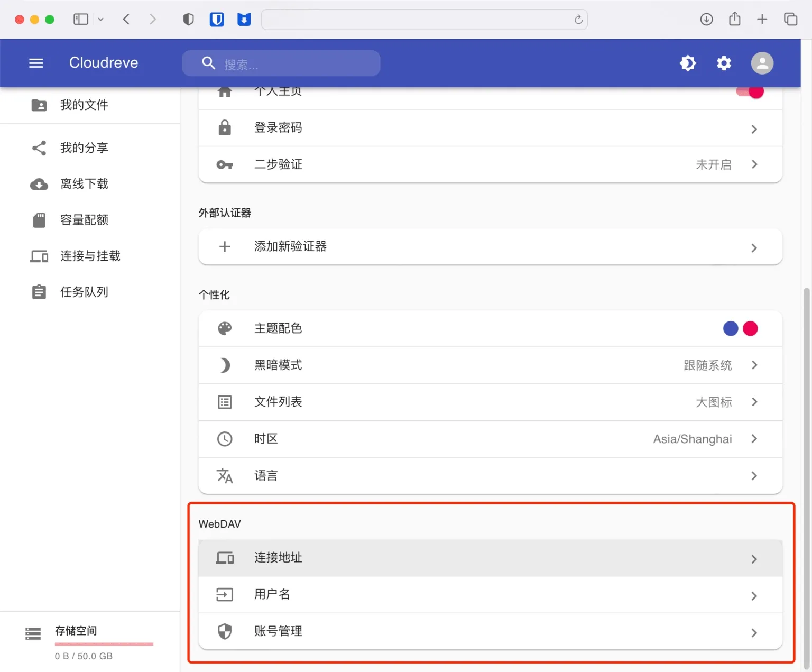The width and height of the screenshot is (812, 672).
Task: Expand the 黑暗模式 跟随系统 chevron
Action: [x=754, y=365]
